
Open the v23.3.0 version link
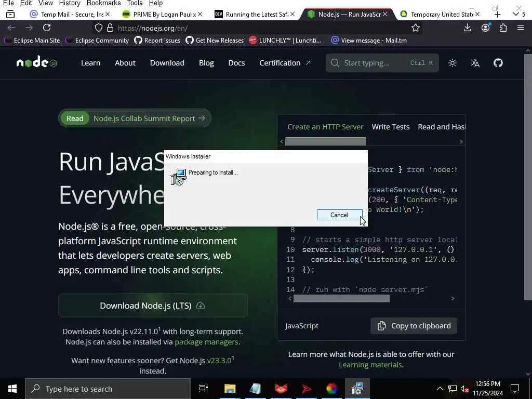219,361
